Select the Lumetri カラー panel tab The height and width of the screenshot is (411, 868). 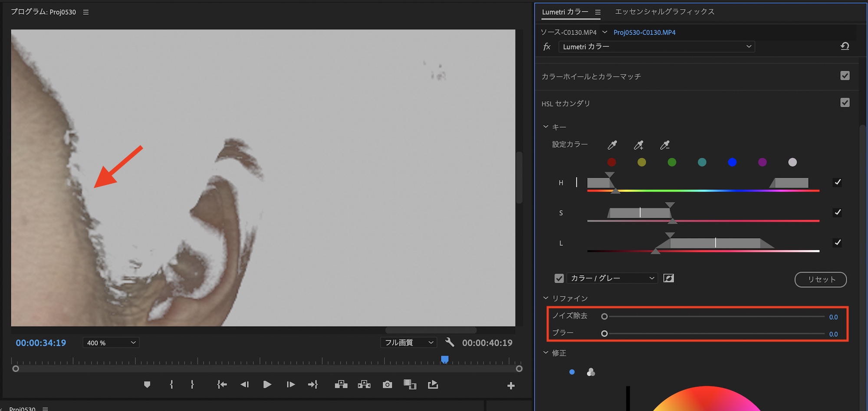tap(565, 12)
